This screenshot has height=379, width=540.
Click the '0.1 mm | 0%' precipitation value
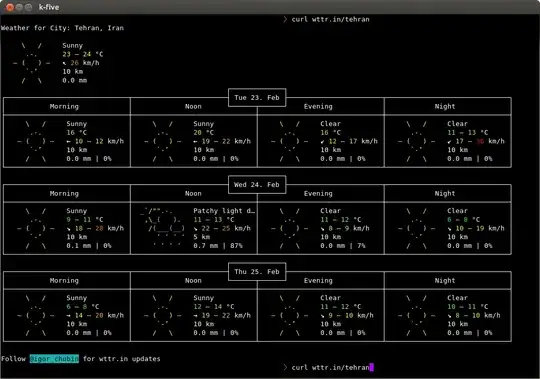pos(89,246)
